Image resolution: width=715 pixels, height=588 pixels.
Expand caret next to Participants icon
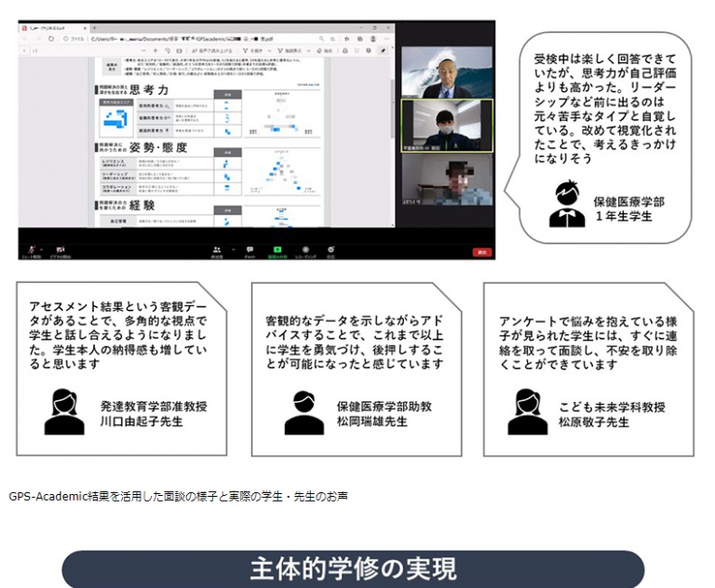(x=234, y=249)
